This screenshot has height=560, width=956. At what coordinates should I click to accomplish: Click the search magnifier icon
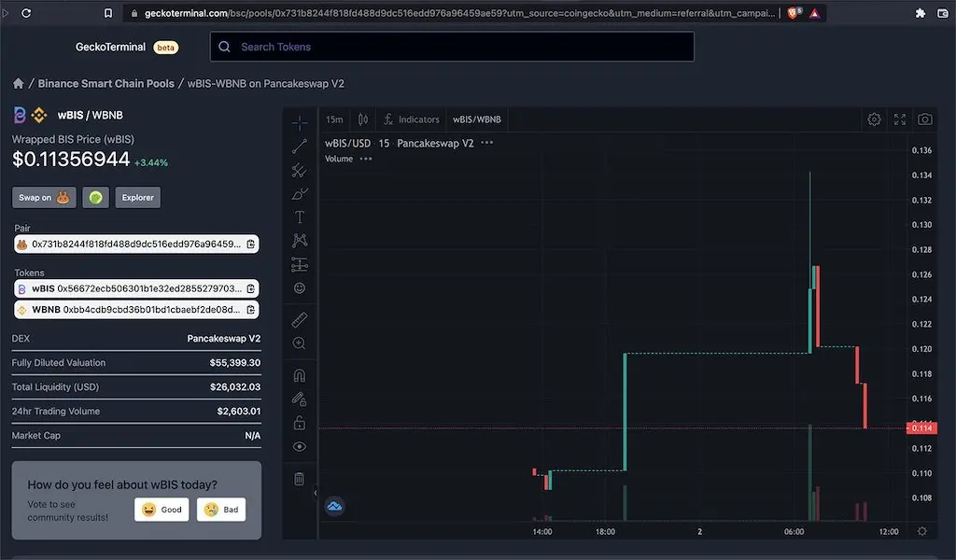pos(224,47)
